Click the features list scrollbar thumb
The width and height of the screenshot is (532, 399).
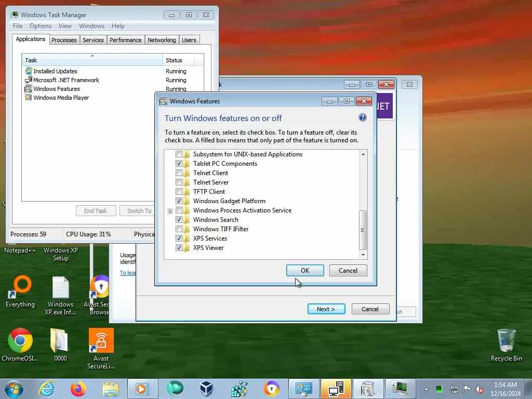[x=363, y=230]
